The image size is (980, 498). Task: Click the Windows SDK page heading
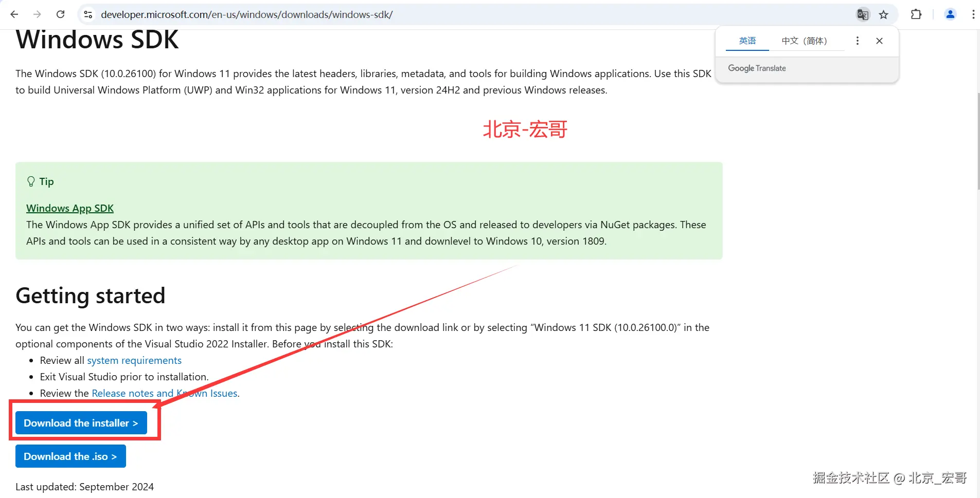pyautogui.click(x=97, y=40)
